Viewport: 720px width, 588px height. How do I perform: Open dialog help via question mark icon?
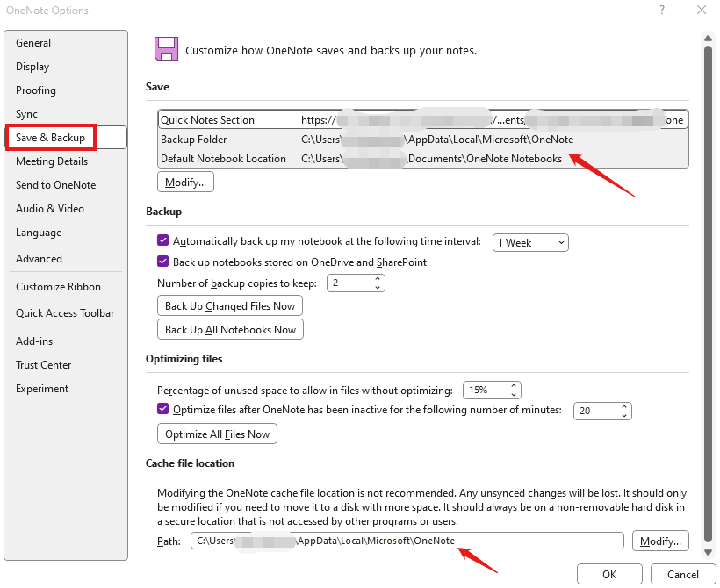663,10
